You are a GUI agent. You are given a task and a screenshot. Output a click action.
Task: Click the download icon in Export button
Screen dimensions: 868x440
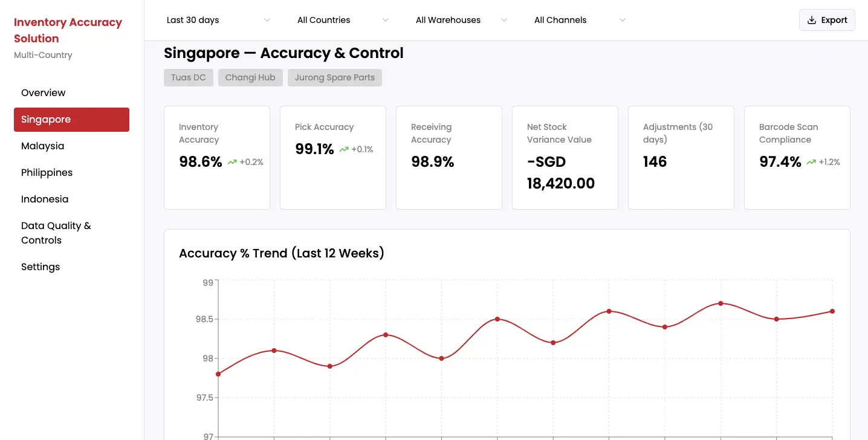[812, 20]
